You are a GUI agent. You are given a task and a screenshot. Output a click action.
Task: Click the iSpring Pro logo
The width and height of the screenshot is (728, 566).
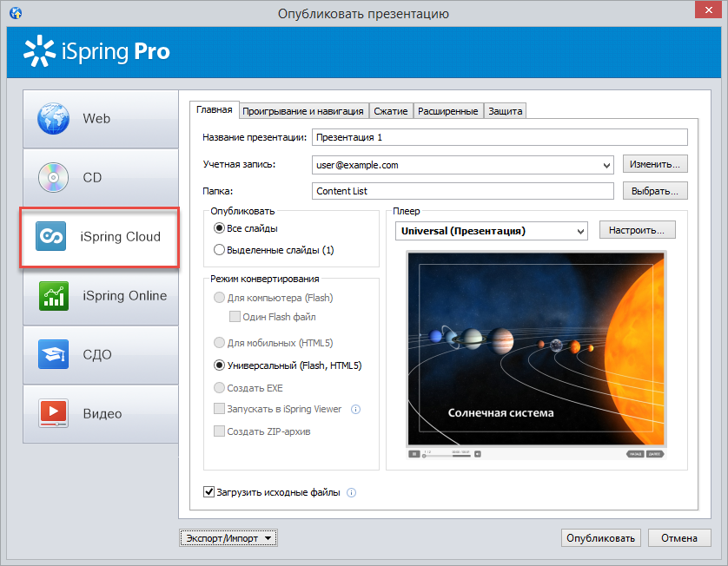[x=96, y=51]
